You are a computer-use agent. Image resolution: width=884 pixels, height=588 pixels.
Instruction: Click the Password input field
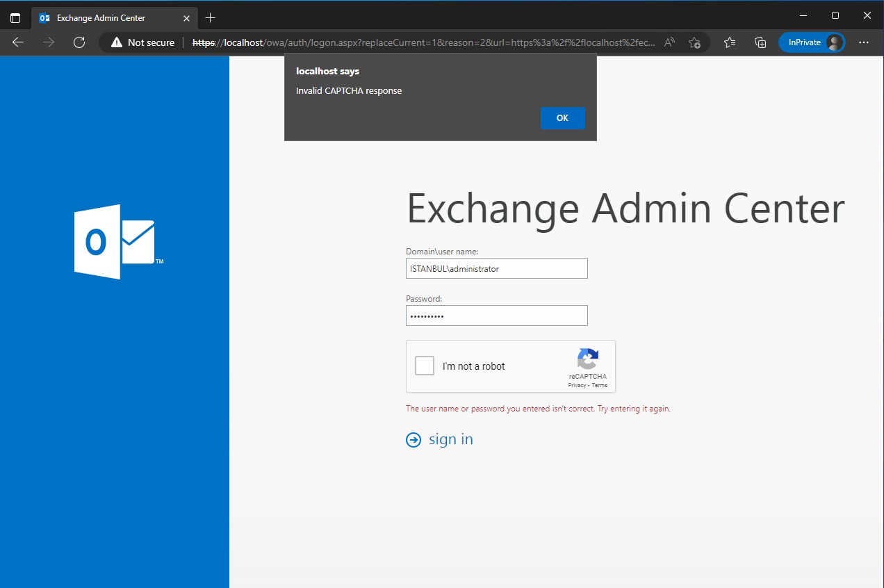click(x=497, y=316)
